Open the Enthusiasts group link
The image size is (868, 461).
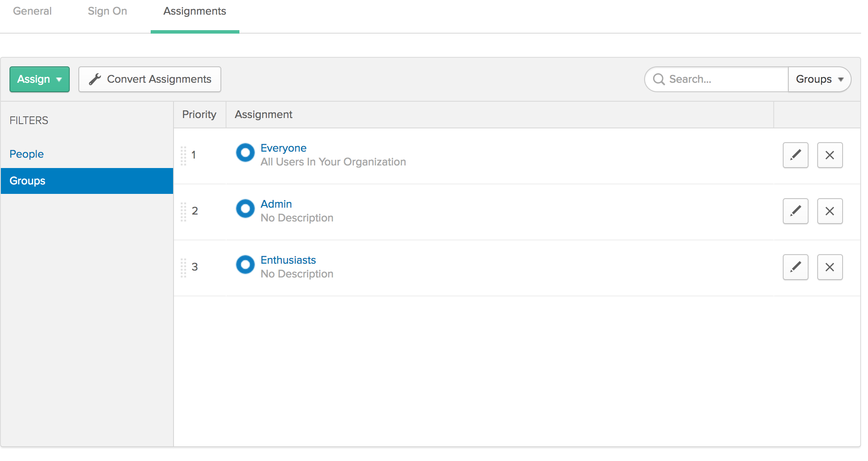click(288, 260)
